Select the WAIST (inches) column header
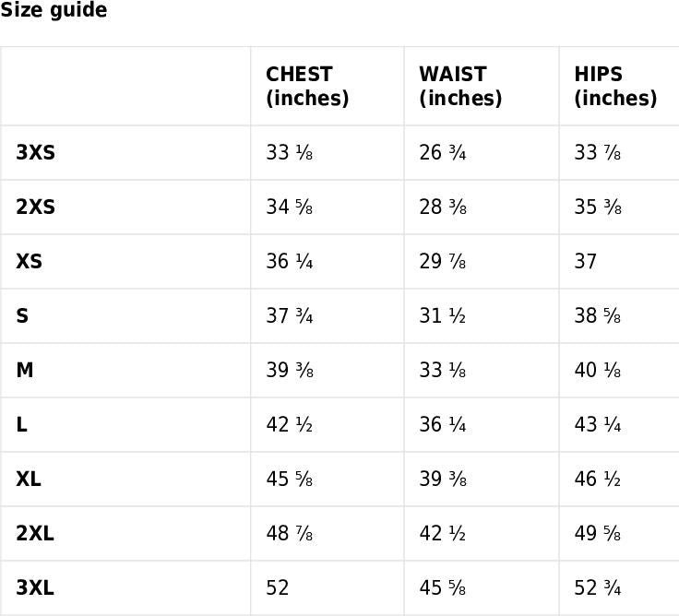The image size is (679, 616). tap(460, 87)
